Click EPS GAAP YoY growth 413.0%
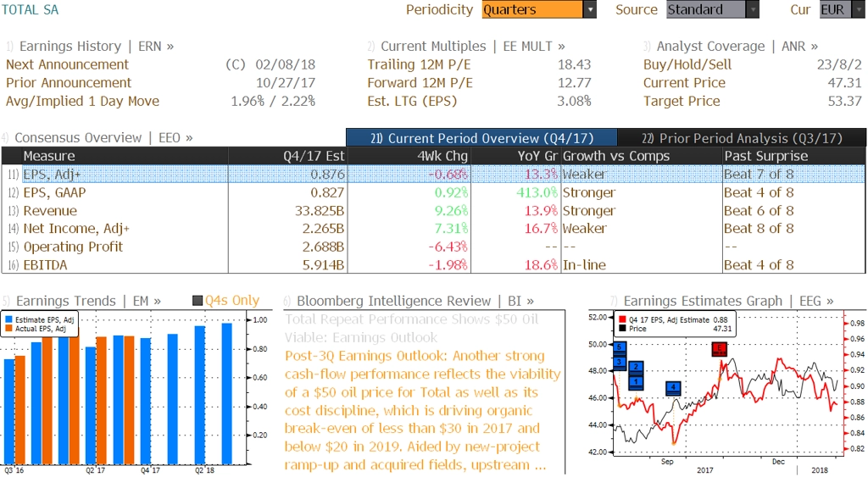Viewport: 868px width, 477px height. tap(537, 192)
